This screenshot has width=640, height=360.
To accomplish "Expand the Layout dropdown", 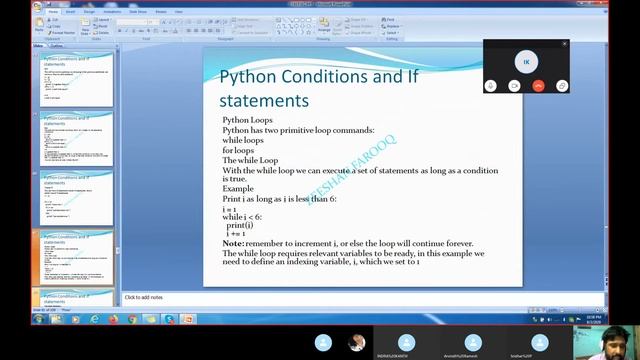I will click(102, 20).
